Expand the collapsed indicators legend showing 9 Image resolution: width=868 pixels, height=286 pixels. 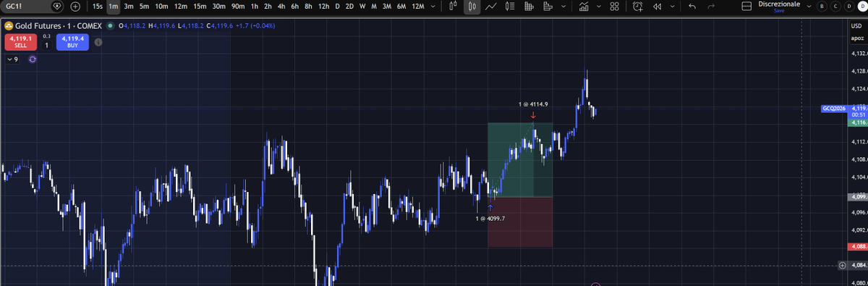point(12,59)
